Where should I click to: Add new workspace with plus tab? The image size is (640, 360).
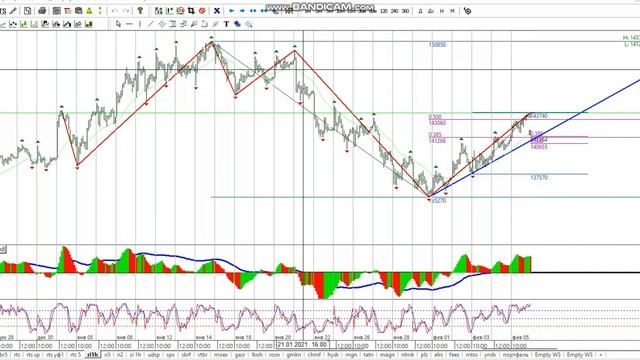coord(600,355)
